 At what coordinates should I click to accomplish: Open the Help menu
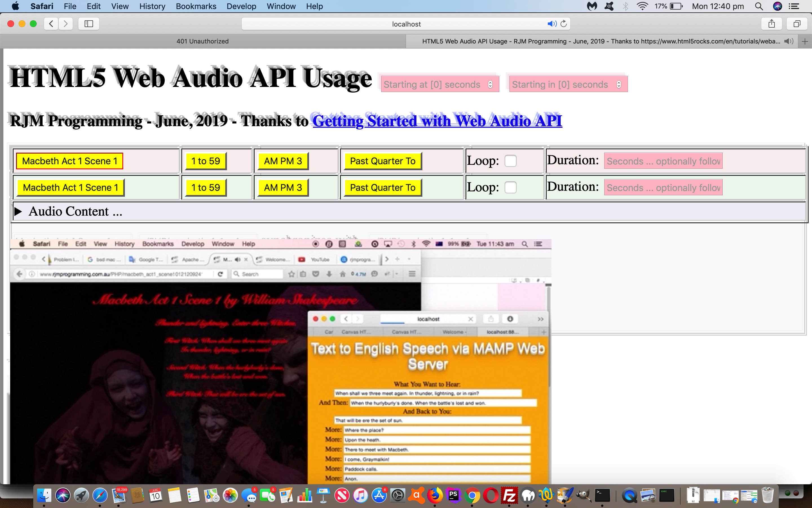314,6
